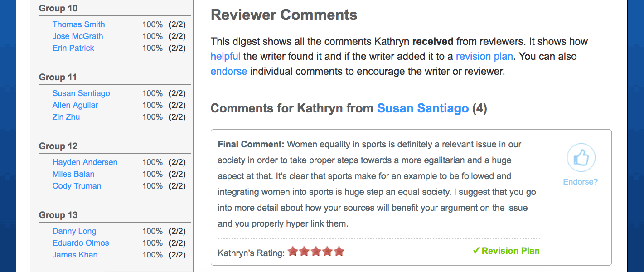644x272 pixels.
Task: Select Zin Zhu in Group 11
Action: coord(66,117)
